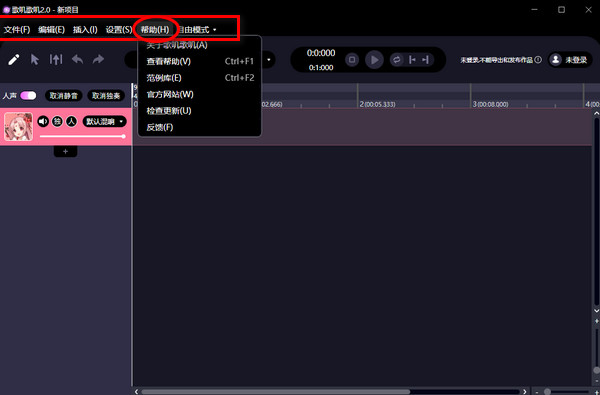Toggle the 人声 switch
Image resolution: width=600 pixels, height=395 pixels.
(28, 96)
